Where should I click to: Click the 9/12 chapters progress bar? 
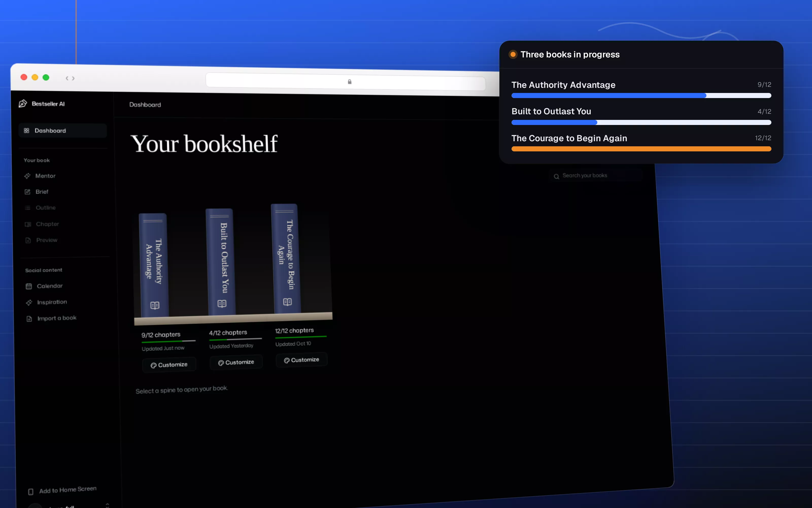[168, 341]
